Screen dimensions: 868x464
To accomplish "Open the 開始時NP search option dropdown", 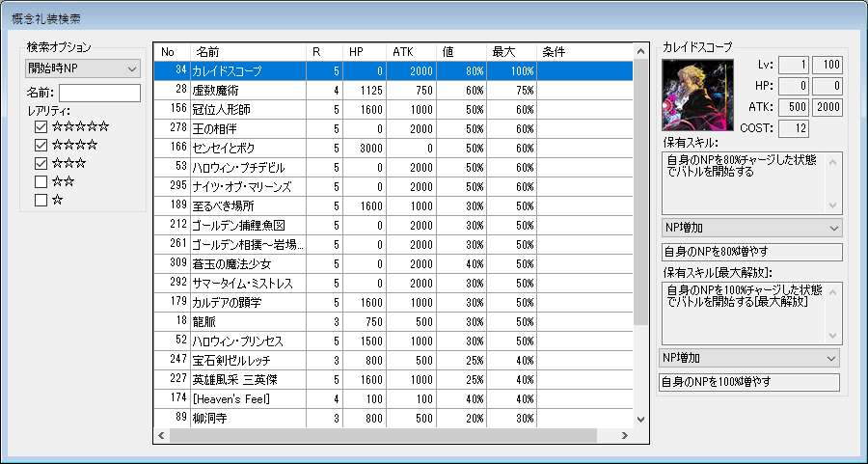I will (x=82, y=68).
